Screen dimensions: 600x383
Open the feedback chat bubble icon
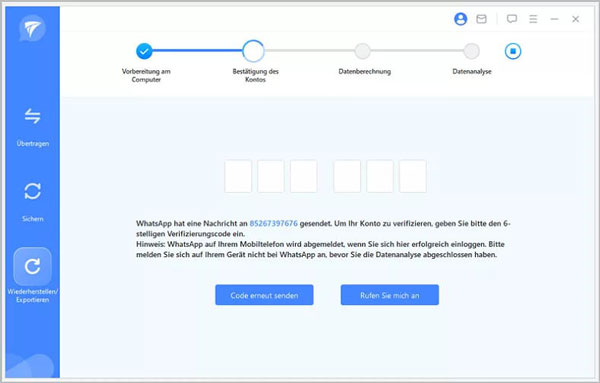pyautogui.click(x=512, y=19)
